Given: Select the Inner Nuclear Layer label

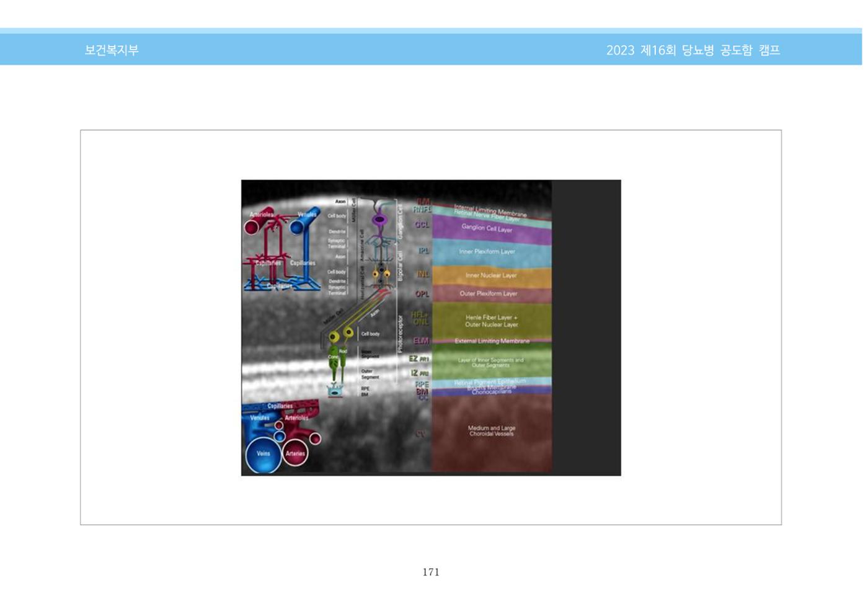Looking at the screenshot, I should pos(490,275).
